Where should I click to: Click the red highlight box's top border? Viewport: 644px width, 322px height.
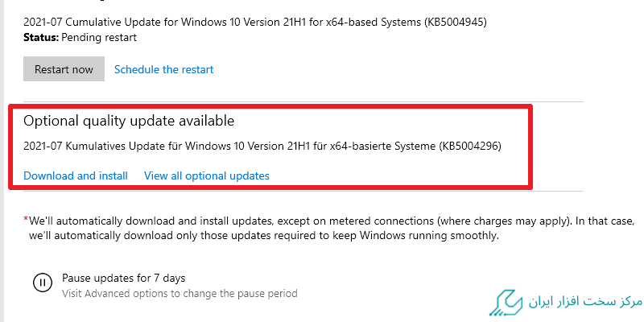(x=270, y=105)
